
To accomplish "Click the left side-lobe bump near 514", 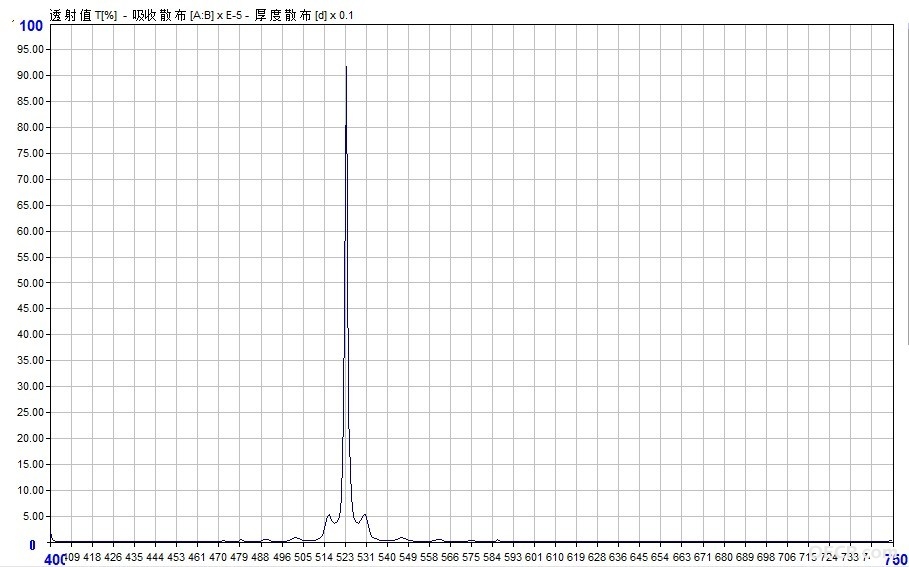I will 329,515.
